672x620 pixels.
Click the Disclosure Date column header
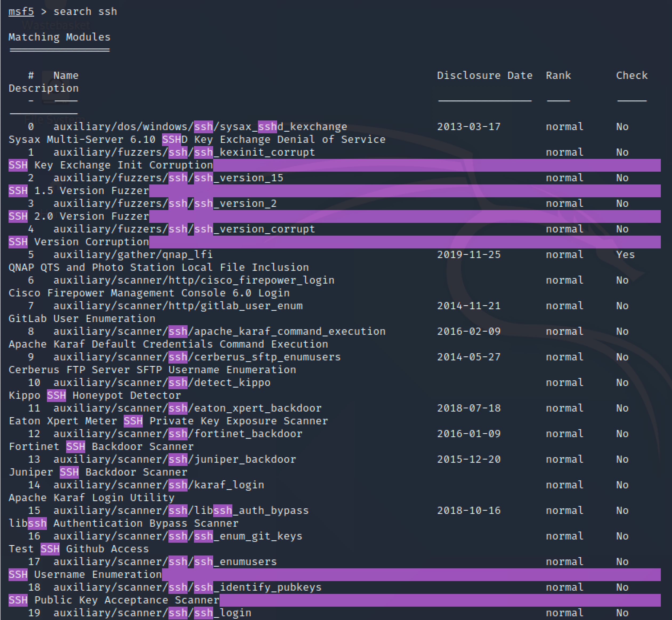[x=485, y=75]
